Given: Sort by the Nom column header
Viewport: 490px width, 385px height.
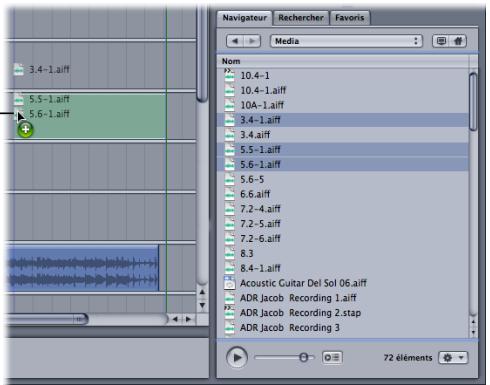Looking at the screenshot, I should (343, 61).
